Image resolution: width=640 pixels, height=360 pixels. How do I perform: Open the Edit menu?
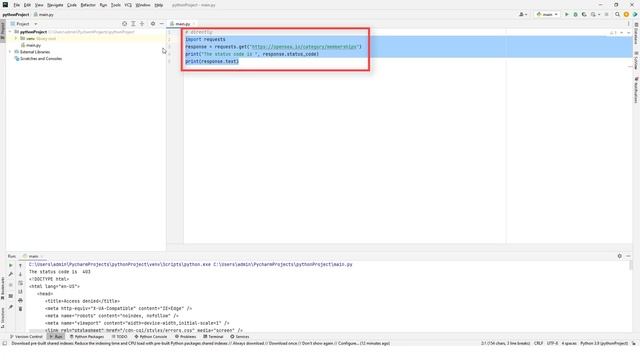(x=27, y=5)
